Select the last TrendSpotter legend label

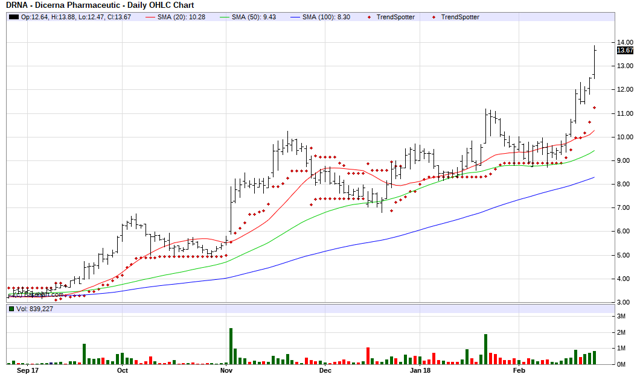click(460, 17)
